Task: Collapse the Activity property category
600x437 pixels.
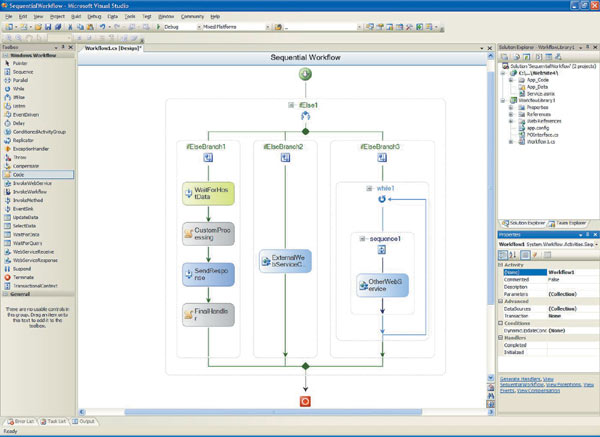Action: [501, 265]
